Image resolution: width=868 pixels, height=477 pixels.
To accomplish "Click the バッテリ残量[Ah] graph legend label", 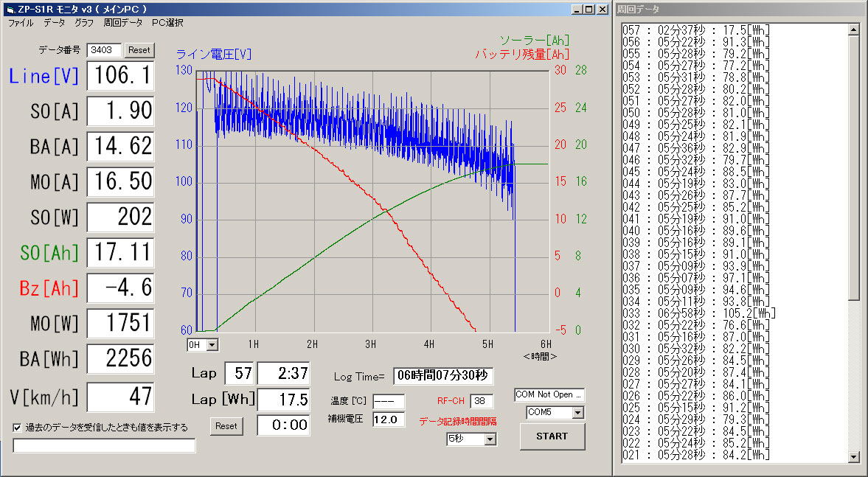I will click(522, 55).
